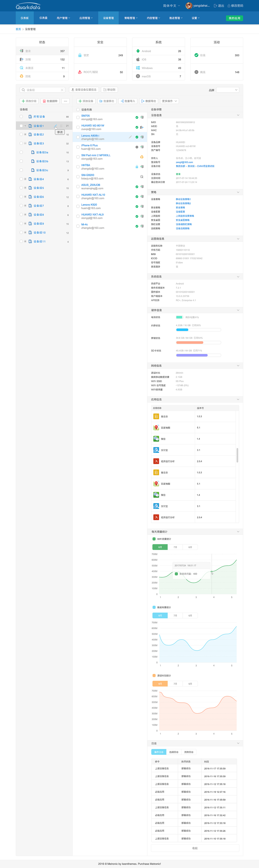Viewport: 259px width, 868px height.
Task: Open the 更多操作 dropdown
Action: point(169,101)
